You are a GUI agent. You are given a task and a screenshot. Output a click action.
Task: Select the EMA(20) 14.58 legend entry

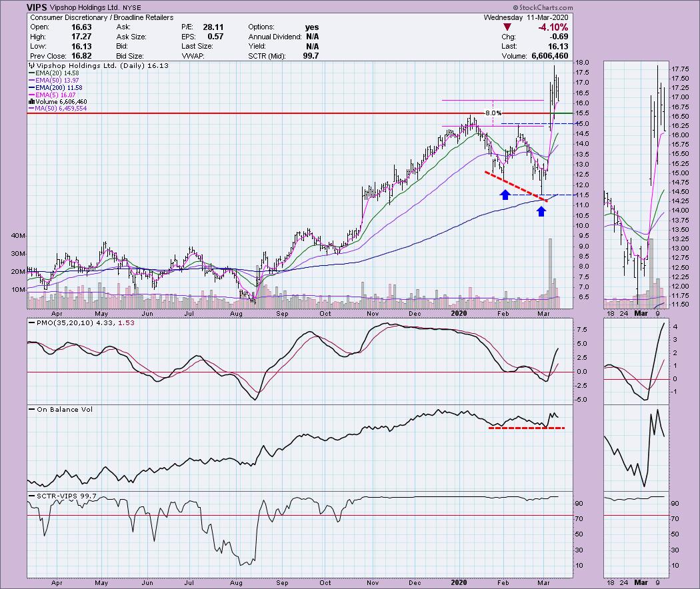coord(53,73)
